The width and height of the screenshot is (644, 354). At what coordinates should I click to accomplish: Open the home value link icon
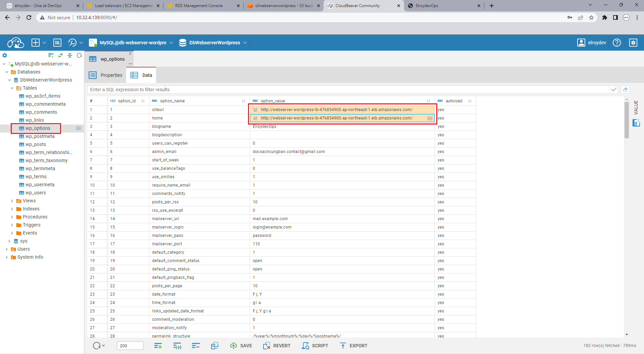click(255, 118)
